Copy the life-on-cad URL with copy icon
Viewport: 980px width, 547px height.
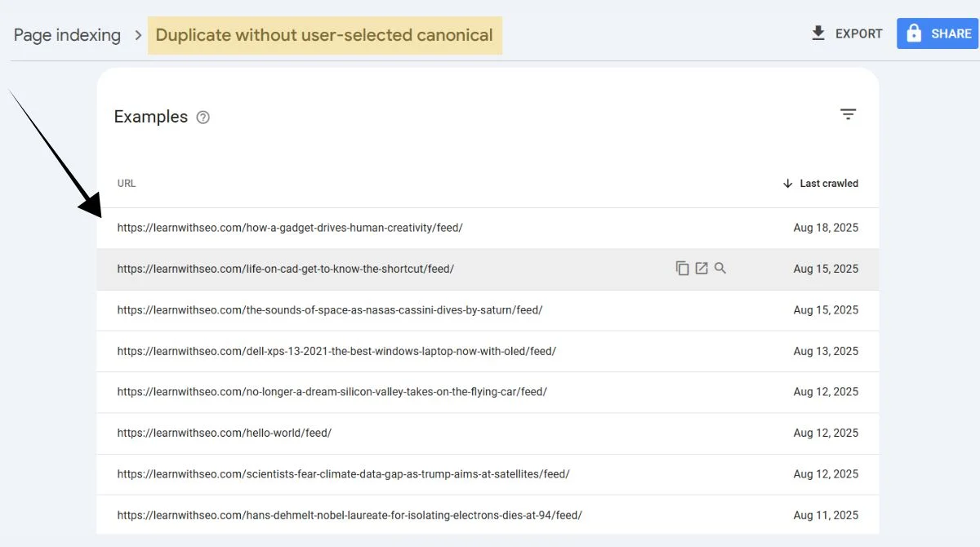[x=683, y=268]
